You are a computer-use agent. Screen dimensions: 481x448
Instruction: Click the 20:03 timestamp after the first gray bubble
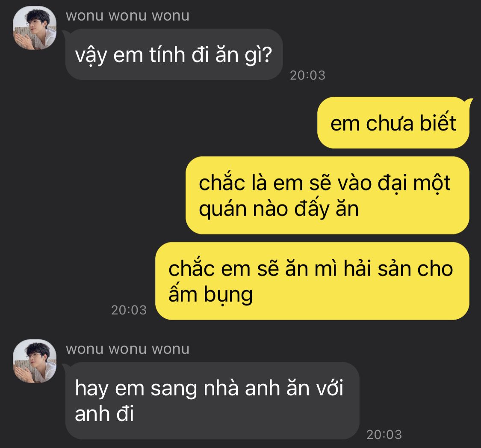pos(308,76)
